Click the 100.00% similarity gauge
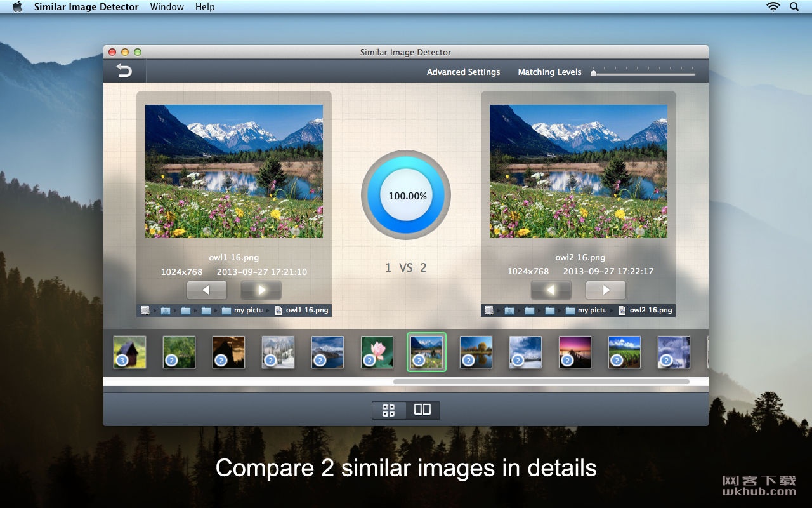Image resolution: width=812 pixels, height=508 pixels. [406, 196]
